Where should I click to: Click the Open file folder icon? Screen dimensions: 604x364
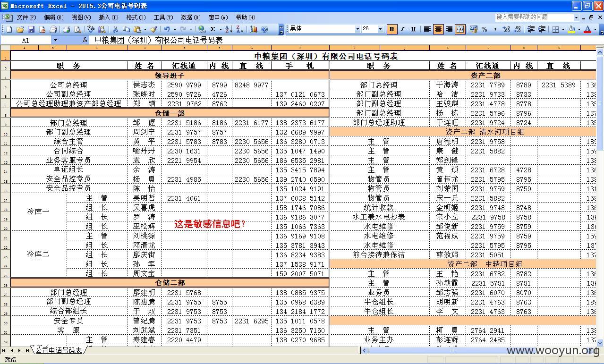tap(20, 29)
